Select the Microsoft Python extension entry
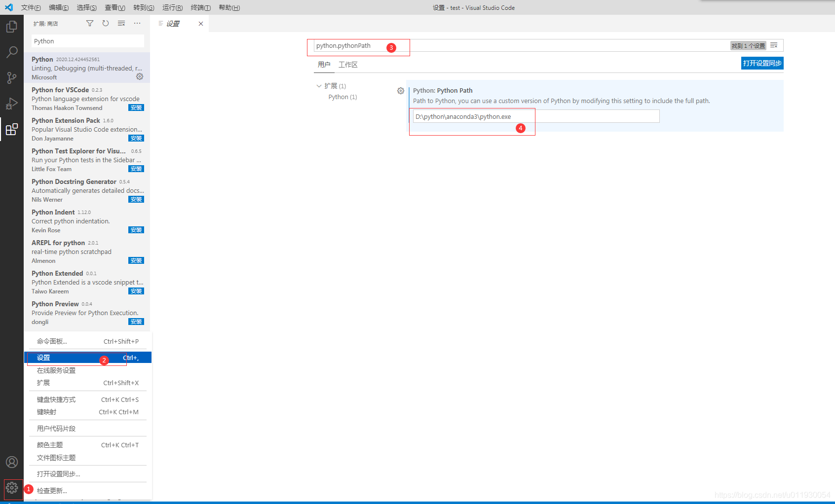Screen dimensions: 835x504 [x=87, y=68]
